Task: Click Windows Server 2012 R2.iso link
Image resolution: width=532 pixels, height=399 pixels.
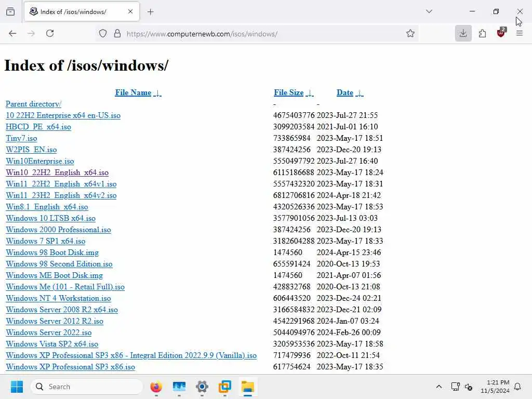Action: 55,321
